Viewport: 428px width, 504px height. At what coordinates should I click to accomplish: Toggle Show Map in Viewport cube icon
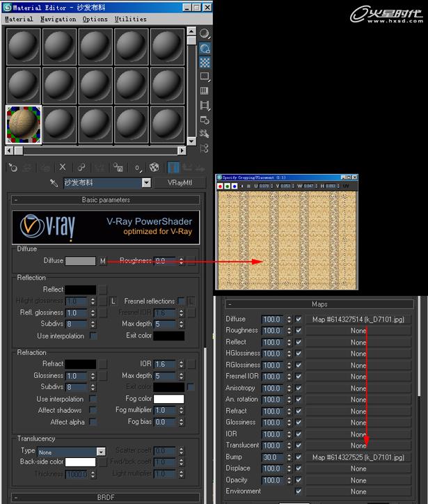tap(154, 168)
